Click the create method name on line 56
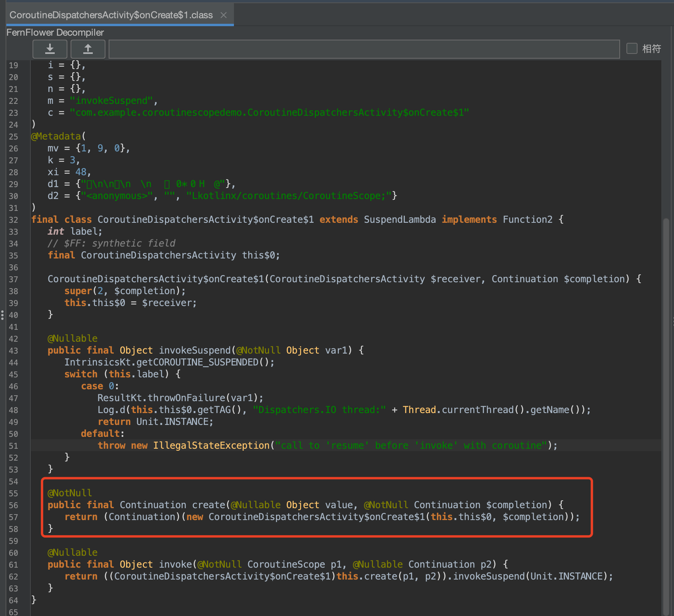 [209, 505]
